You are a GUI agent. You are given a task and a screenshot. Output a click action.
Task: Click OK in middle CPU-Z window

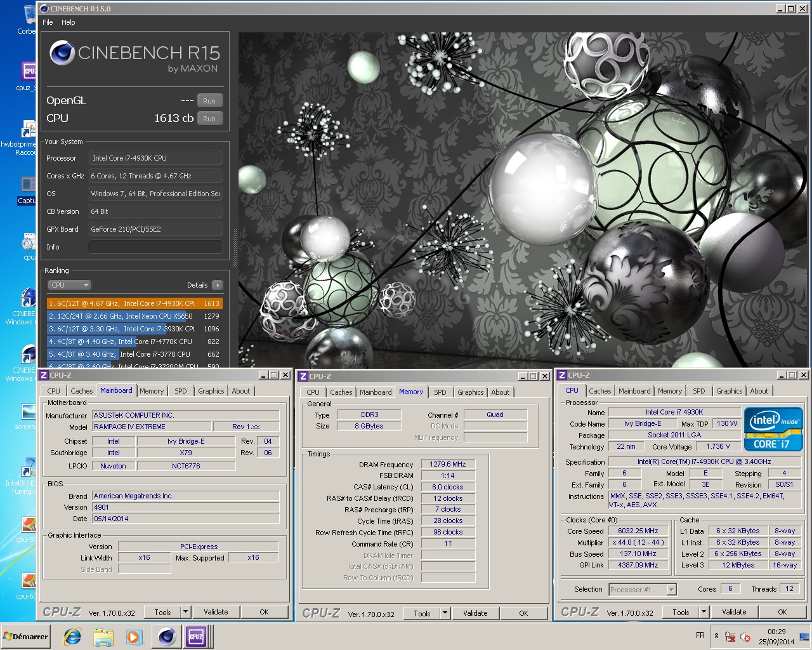[x=523, y=613]
